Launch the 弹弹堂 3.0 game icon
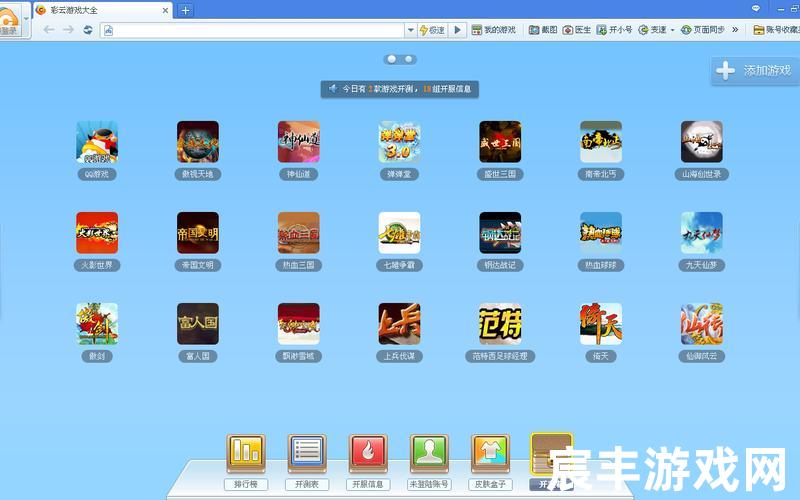 pyautogui.click(x=399, y=142)
